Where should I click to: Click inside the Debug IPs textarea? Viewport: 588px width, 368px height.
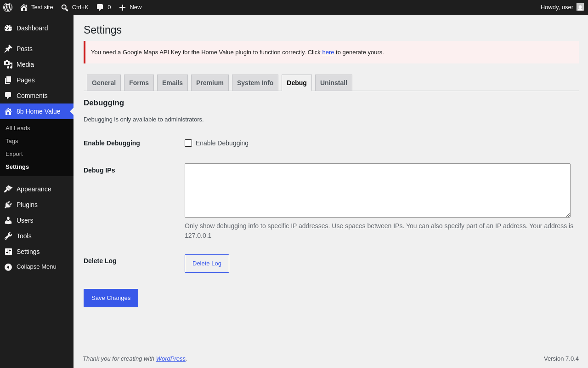[378, 190]
